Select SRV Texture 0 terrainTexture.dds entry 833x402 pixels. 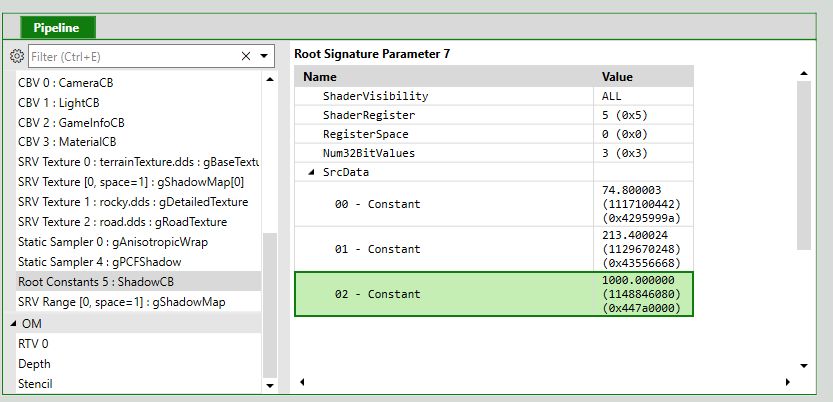click(x=138, y=162)
